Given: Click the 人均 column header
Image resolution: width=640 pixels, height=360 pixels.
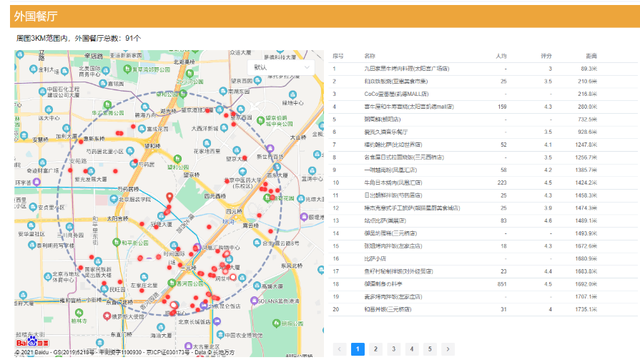Looking at the screenshot, I should pyautogui.click(x=501, y=56).
